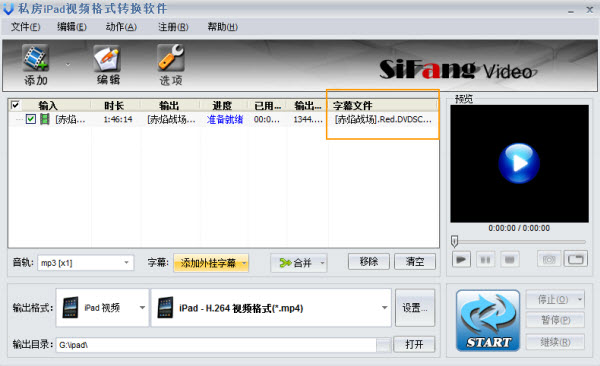Viewport: 600px width, 366px height.
Task: Click the [赤焰战场].Red.DVDSC subtitle file cell
Action: coord(383,119)
